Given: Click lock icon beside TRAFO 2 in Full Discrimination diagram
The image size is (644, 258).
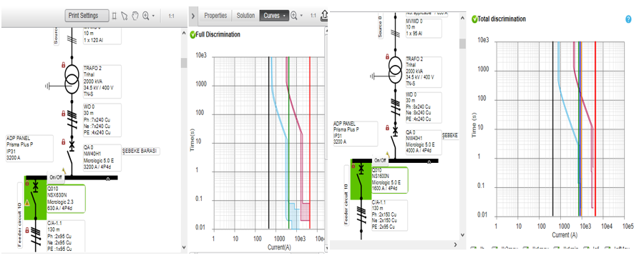Looking at the screenshot, I should (63, 64).
